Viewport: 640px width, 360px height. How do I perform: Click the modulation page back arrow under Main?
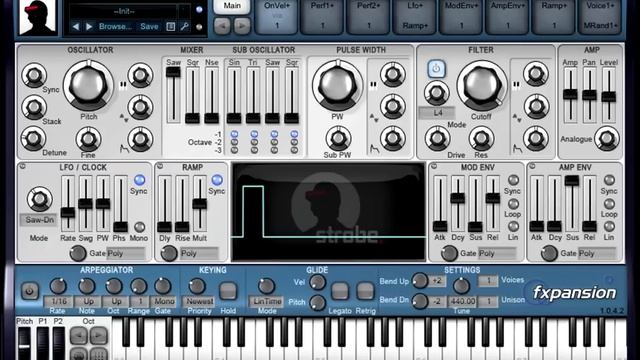coord(222,26)
